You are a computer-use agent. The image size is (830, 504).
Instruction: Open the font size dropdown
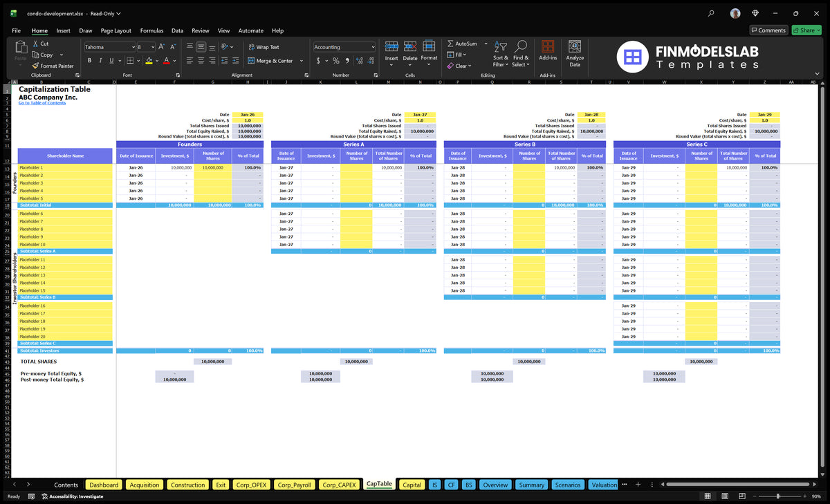coord(151,47)
